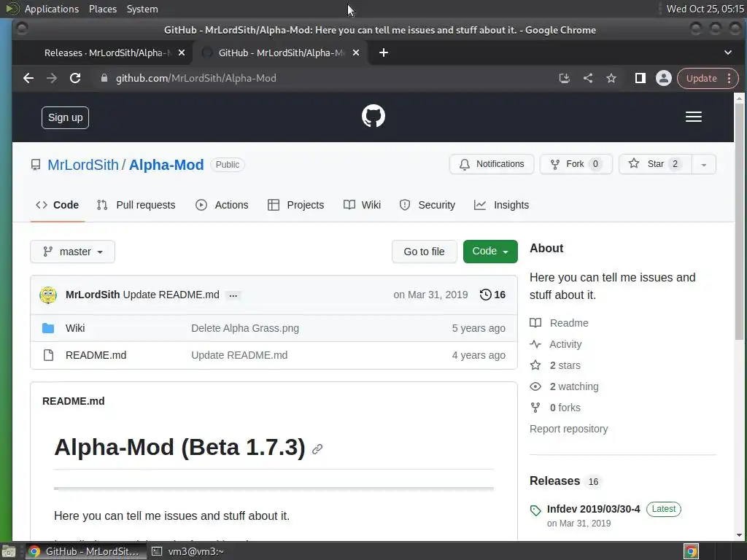This screenshot has width=747, height=560.
Task: Bookmark this tab with star icon
Action: [611, 78]
